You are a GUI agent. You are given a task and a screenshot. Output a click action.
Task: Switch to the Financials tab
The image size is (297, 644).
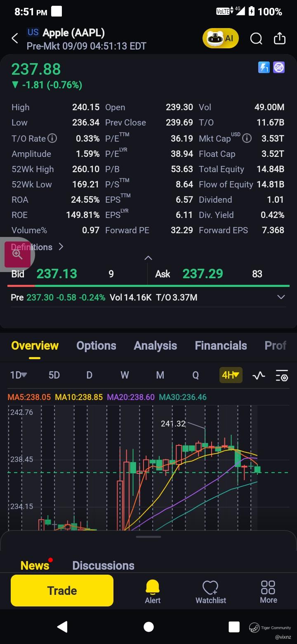pos(221,346)
